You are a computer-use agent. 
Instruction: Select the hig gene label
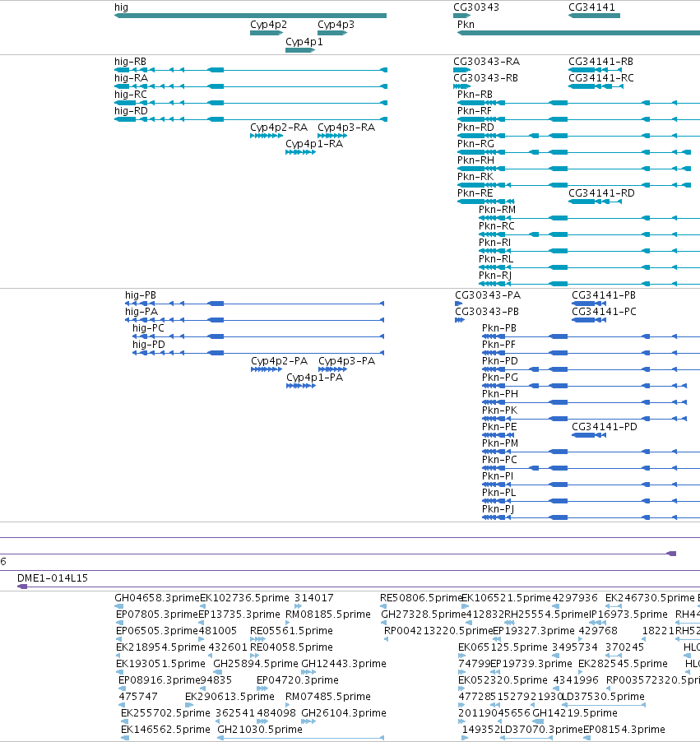coord(121,7)
